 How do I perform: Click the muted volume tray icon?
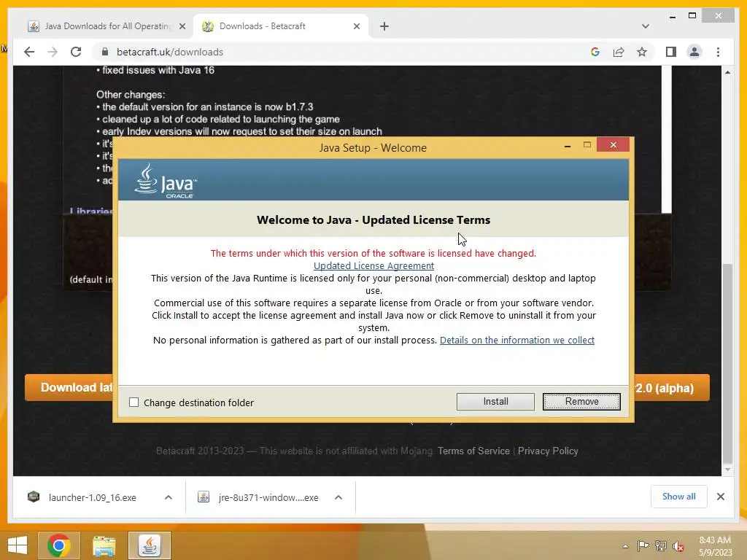point(678,545)
